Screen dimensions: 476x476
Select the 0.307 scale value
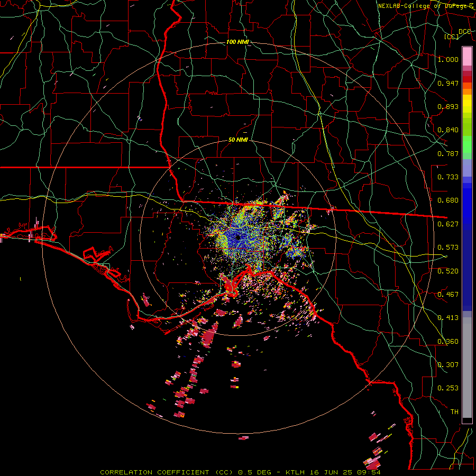(448, 365)
